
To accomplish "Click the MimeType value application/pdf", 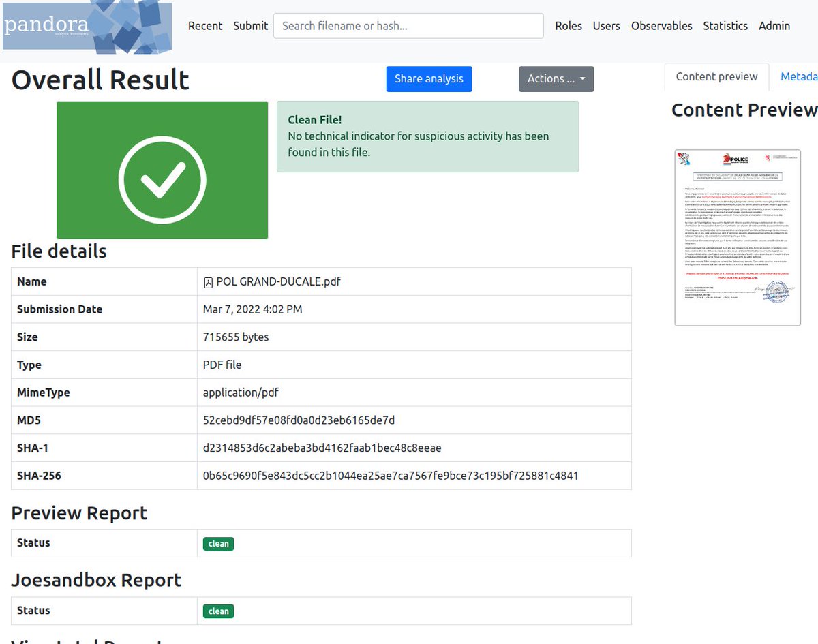I will pos(241,393).
